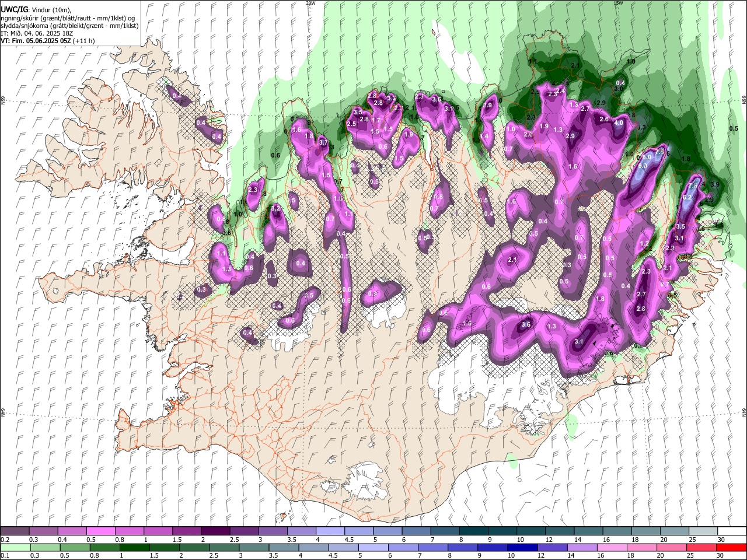Image resolution: width=747 pixels, height=560 pixels.
Task: Click the 20W longitude label at top
Action: [x=310, y=3]
